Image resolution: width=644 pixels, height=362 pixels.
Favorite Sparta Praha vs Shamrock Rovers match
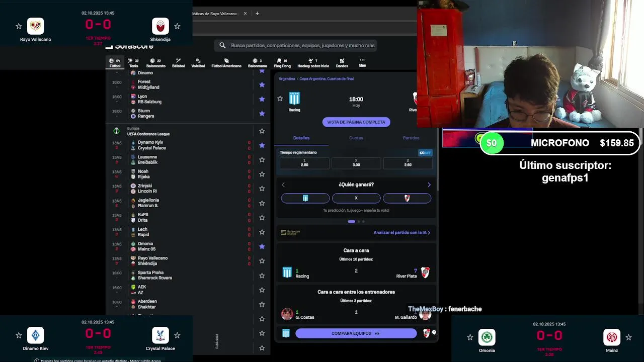(262, 276)
